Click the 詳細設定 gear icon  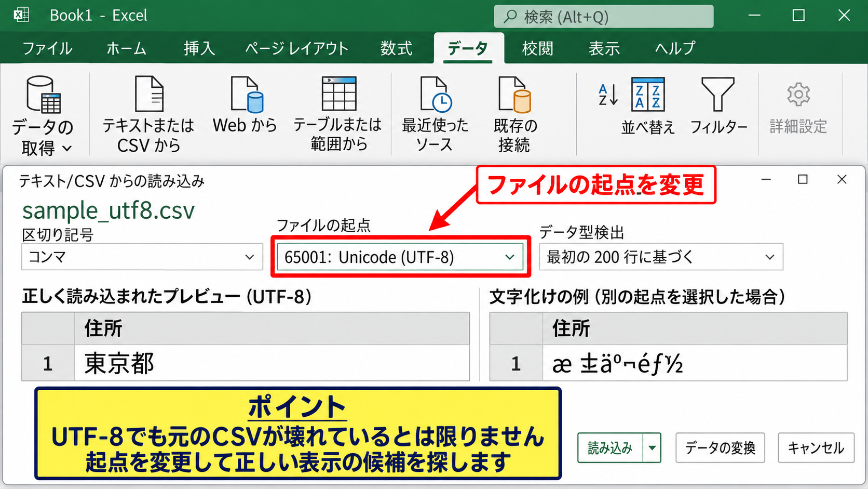798,94
